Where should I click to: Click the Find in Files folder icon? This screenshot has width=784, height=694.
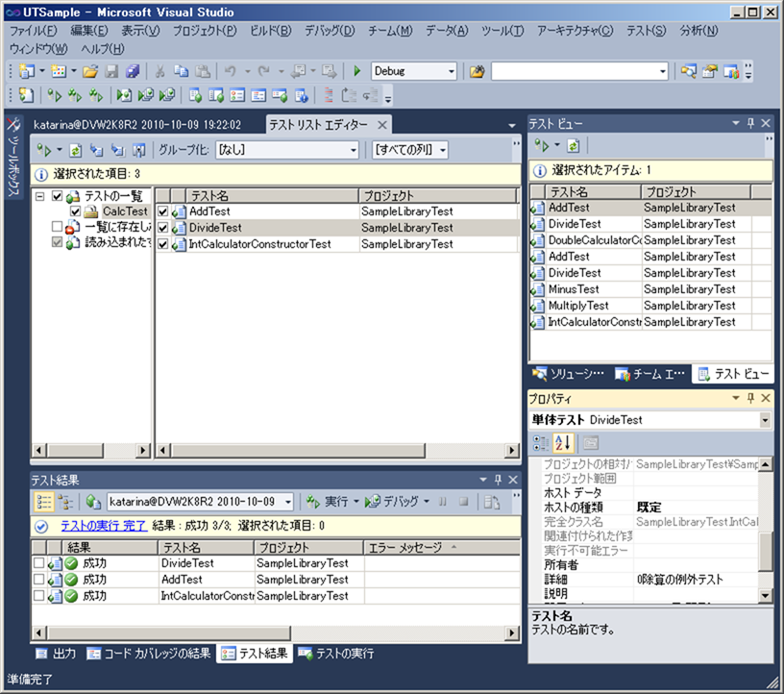477,71
